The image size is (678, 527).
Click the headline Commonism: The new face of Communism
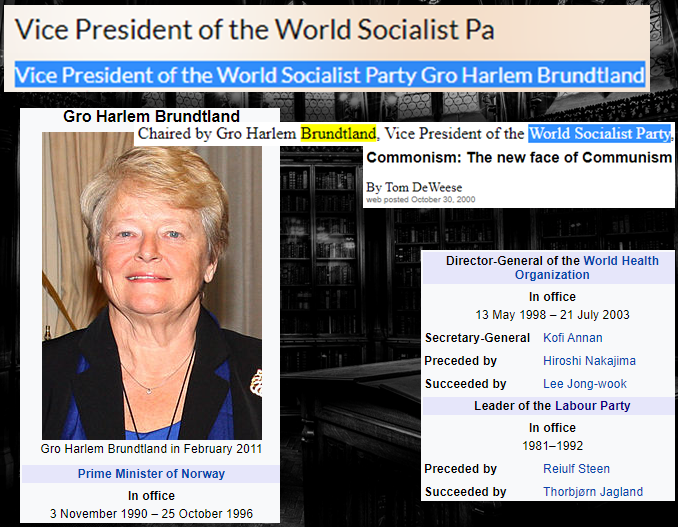(519, 157)
